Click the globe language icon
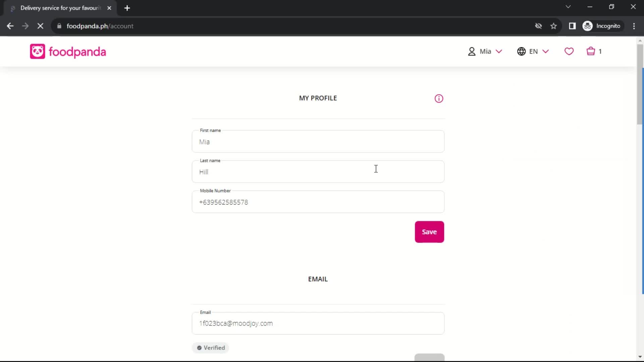 pos(521,51)
